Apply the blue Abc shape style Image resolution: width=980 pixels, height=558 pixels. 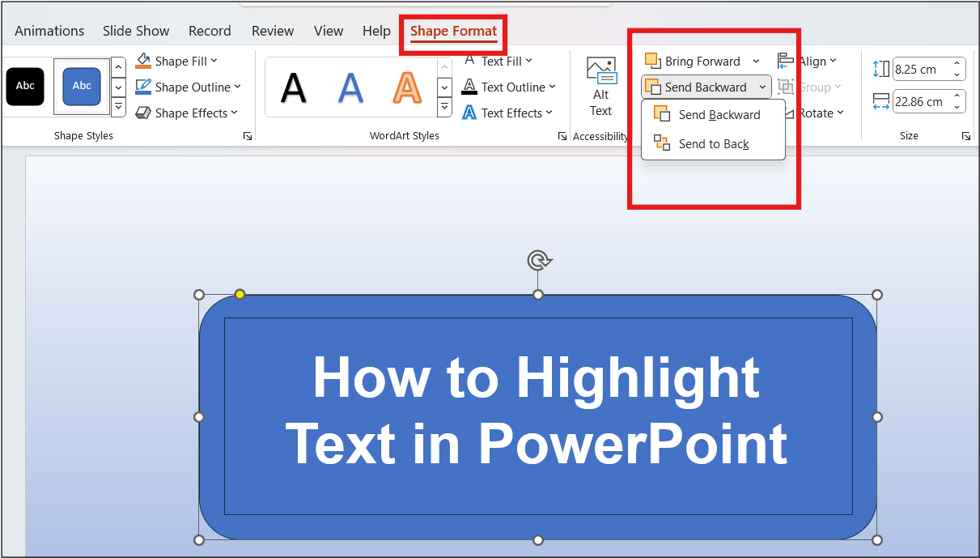(x=82, y=86)
